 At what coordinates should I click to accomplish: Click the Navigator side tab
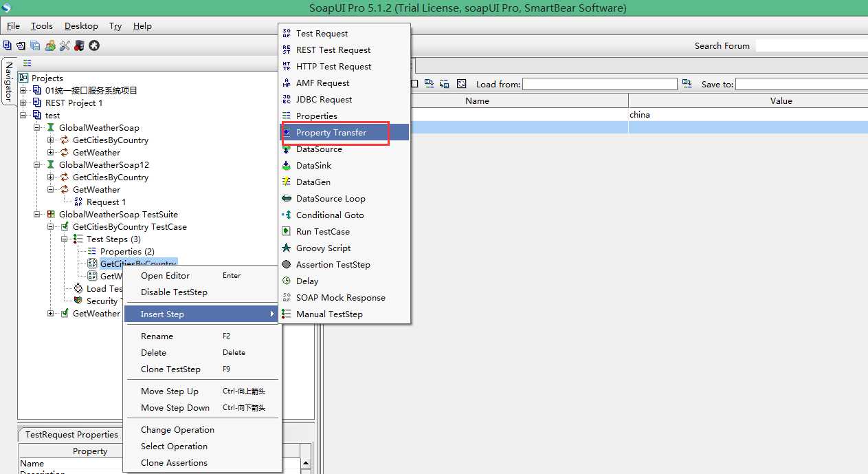(x=8, y=82)
